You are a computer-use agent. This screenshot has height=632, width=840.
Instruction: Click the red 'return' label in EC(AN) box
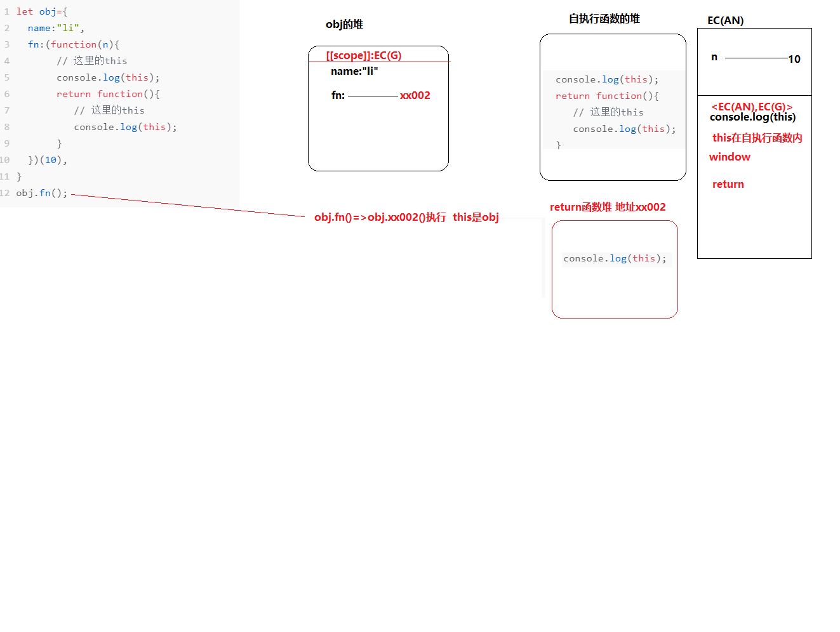pyautogui.click(x=728, y=184)
